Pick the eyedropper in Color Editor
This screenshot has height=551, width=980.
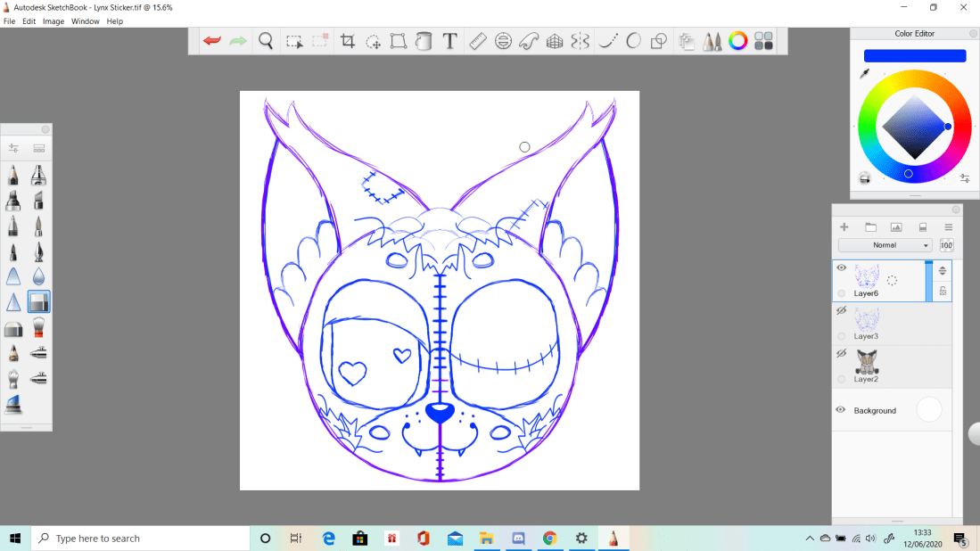tap(865, 73)
